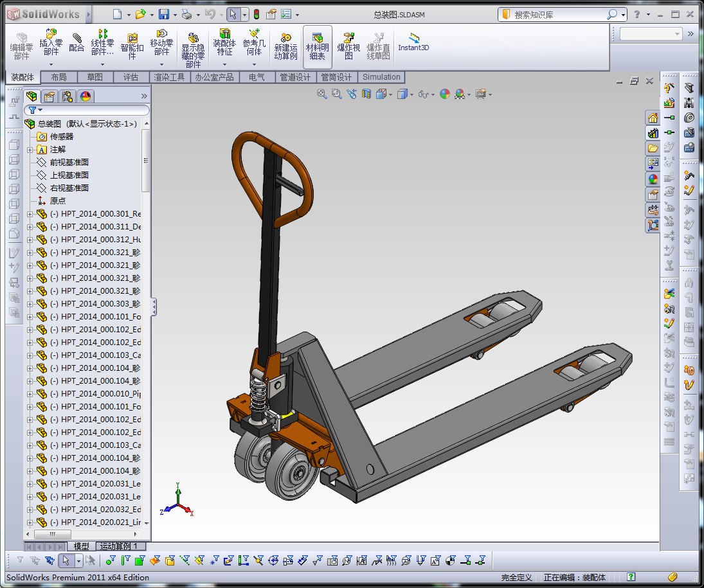Click the Save icon in top toolbar
704x588 pixels.
point(164,14)
